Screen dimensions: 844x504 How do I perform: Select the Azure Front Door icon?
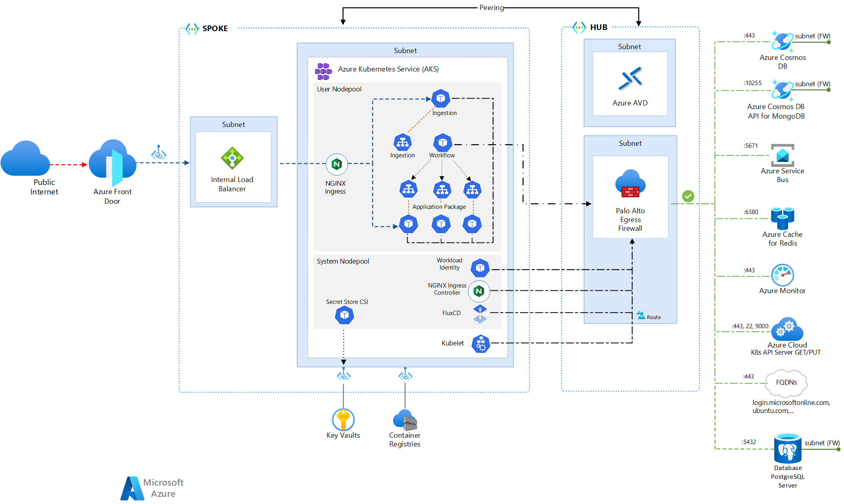(x=113, y=163)
